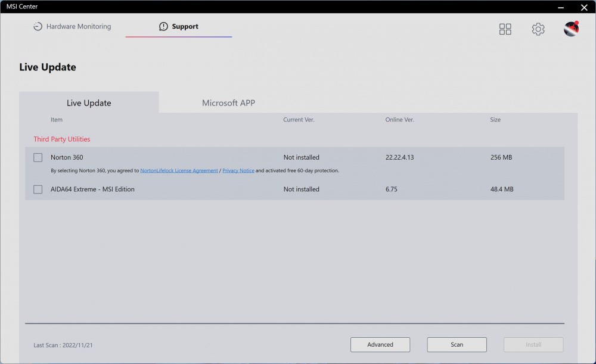Click the 256 MB size value
This screenshot has height=364, width=596.
click(x=501, y=157)
